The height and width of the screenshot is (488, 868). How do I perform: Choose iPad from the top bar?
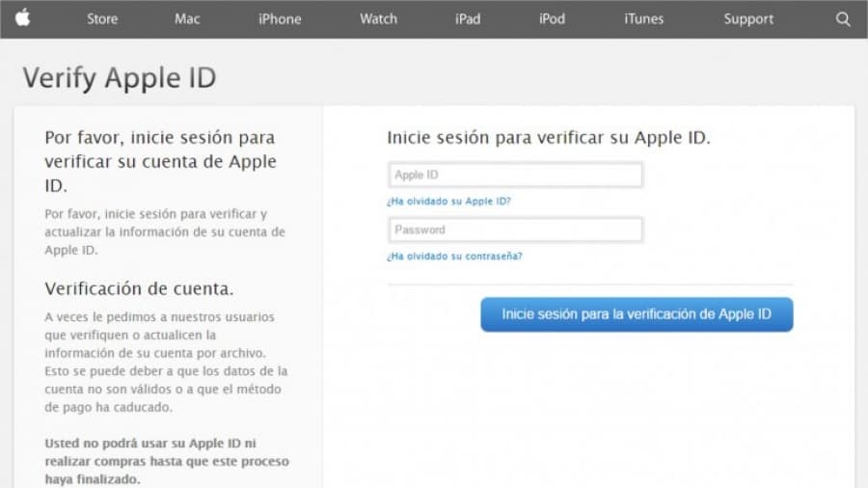[468, 19]
